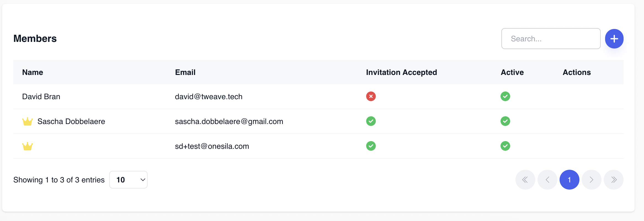Click the Invitation Accepted column header
The width and height of the screenshot is (644, 221).
click(401, 72)
